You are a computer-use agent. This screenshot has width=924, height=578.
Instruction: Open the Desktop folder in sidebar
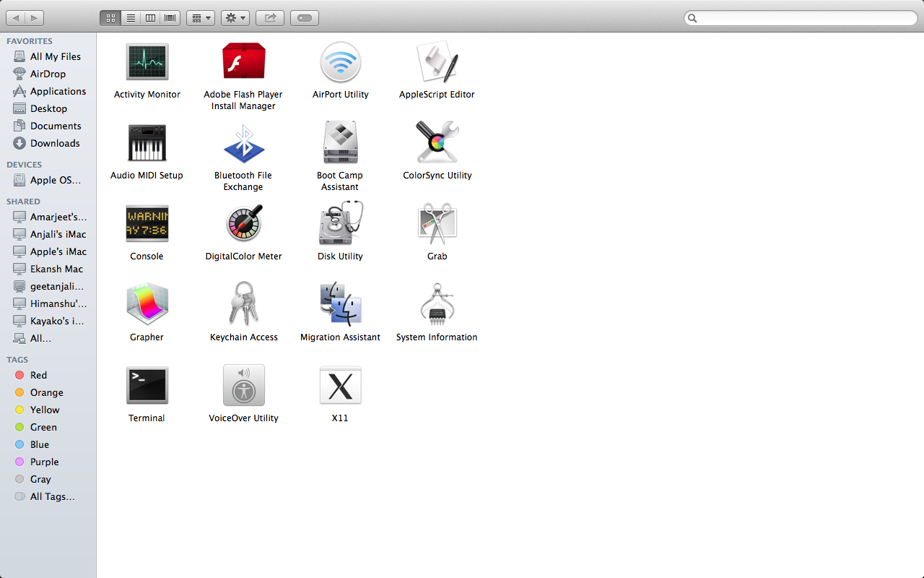point(48,108)
